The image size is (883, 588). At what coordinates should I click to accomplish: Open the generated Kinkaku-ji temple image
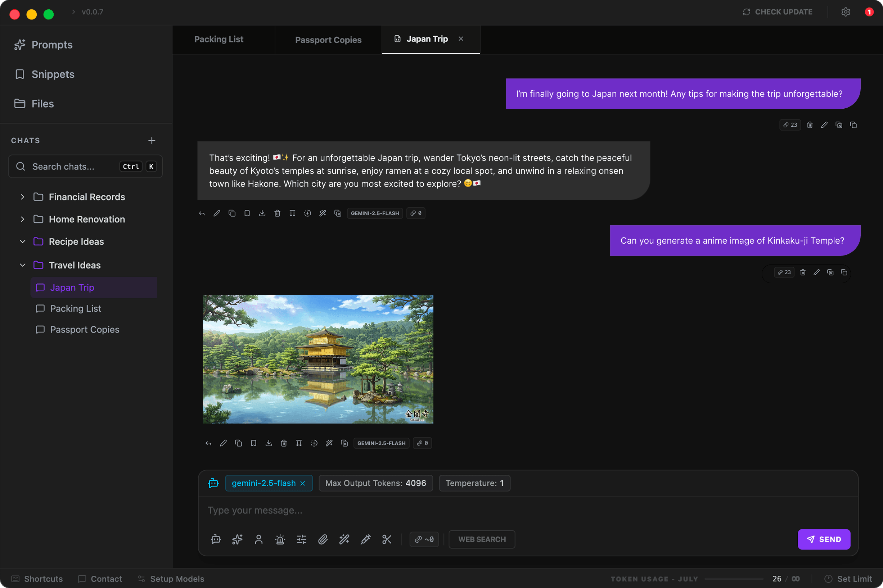318,359
